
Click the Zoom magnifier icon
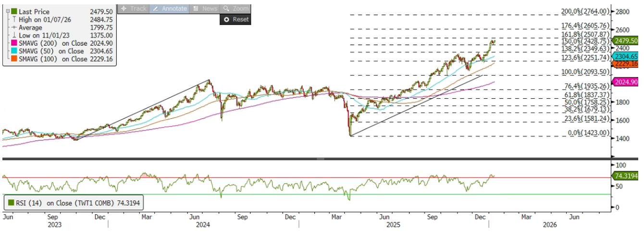[x=225, y=9]
